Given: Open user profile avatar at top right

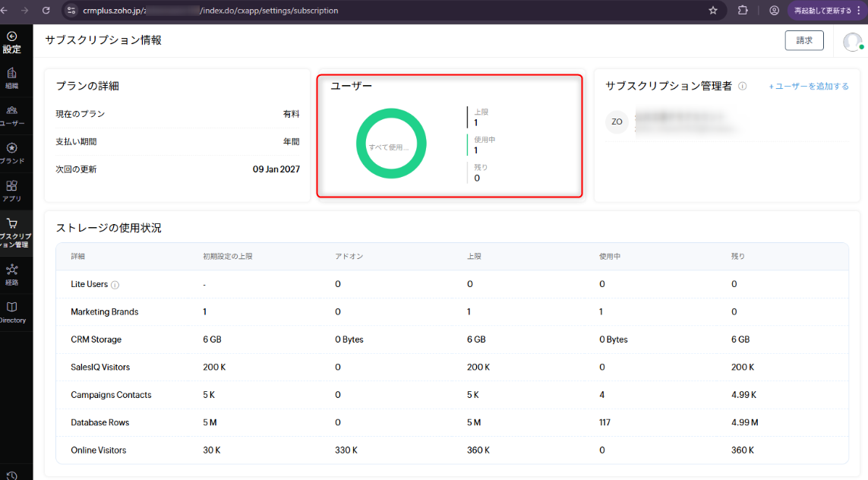Looking at the screenshot, I should point(853,42).
